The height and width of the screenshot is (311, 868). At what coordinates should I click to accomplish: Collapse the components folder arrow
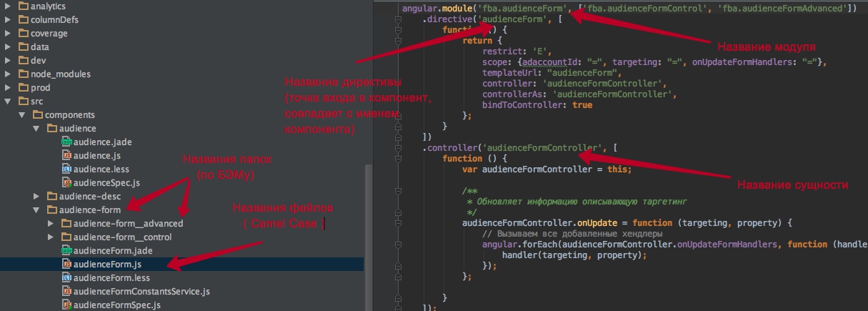tap(22, 114)
